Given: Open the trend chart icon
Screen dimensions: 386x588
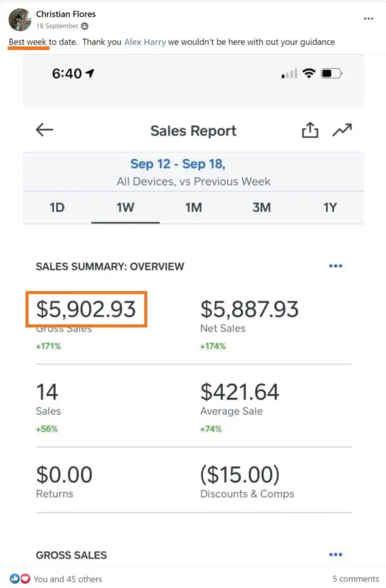Looking at the screenshot, I should 342,130.
